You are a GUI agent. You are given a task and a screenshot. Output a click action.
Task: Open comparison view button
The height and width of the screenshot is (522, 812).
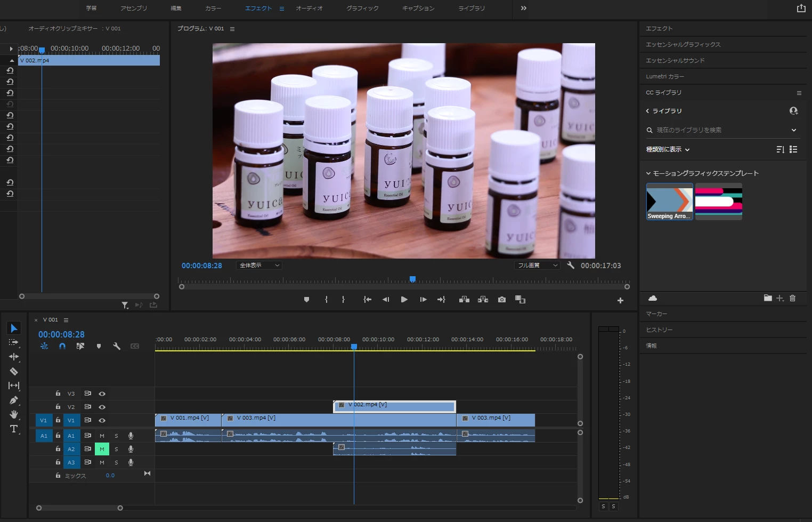click(521, 300)
